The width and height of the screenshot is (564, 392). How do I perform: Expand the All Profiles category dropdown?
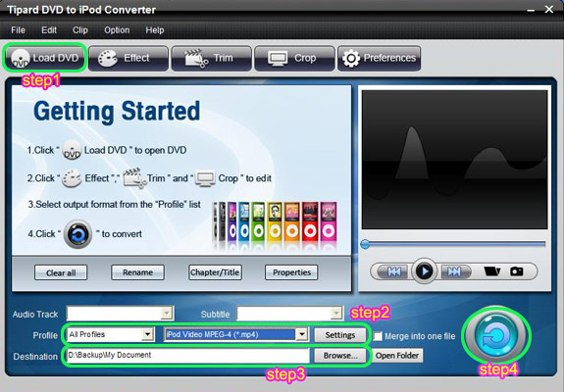click(147, 335)
